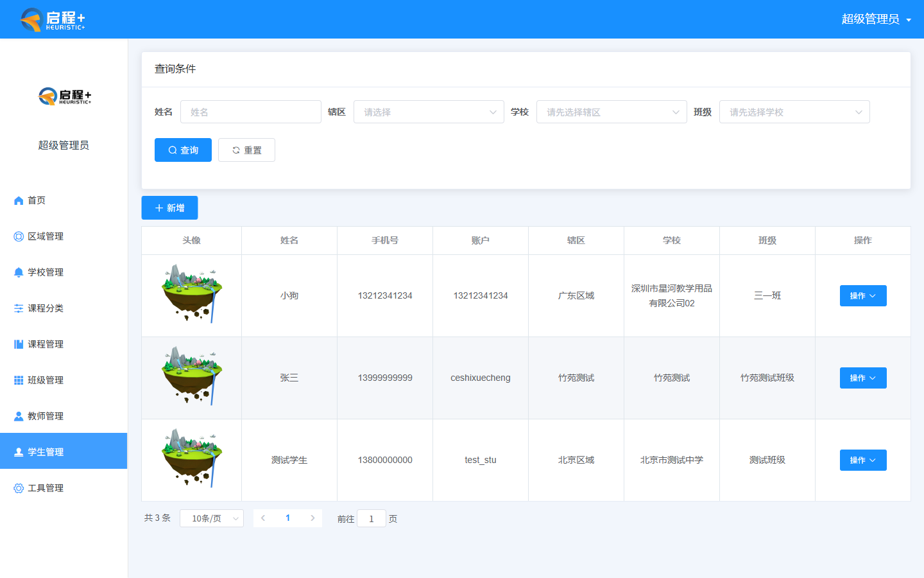Click the 区域管理 sidebar icon
The image size is (924, 578).
pyautogui.click(x=19, y=236)
